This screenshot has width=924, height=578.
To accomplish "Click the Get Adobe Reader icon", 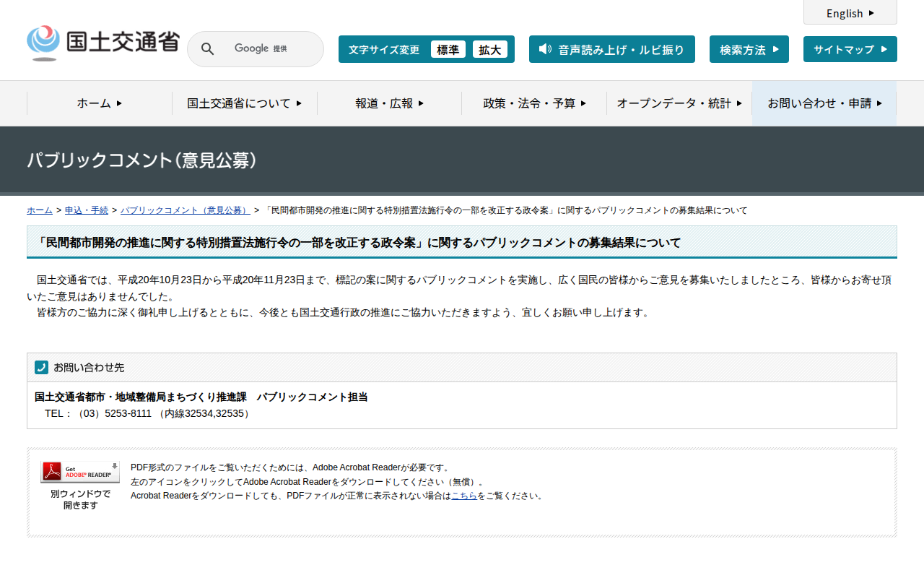I will point(80,472).
